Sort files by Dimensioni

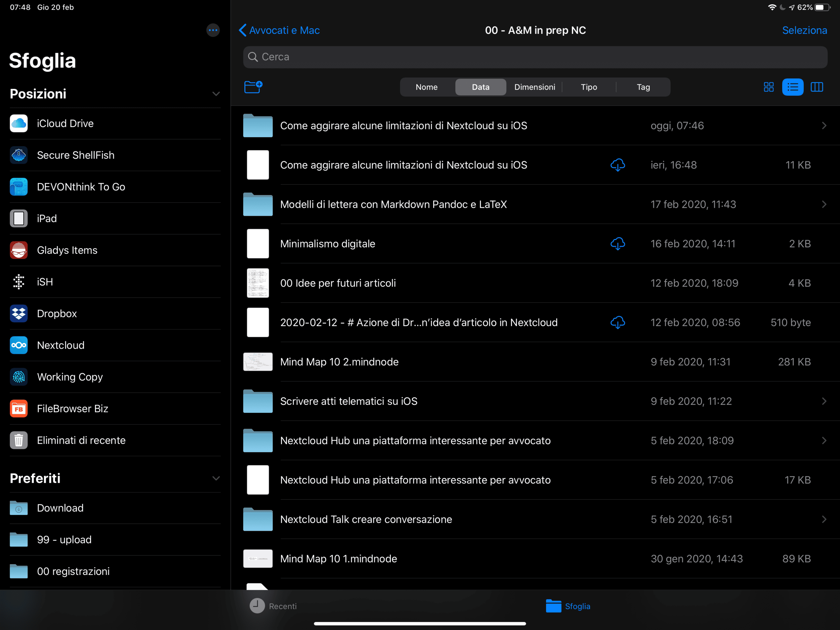click(535, 87)
